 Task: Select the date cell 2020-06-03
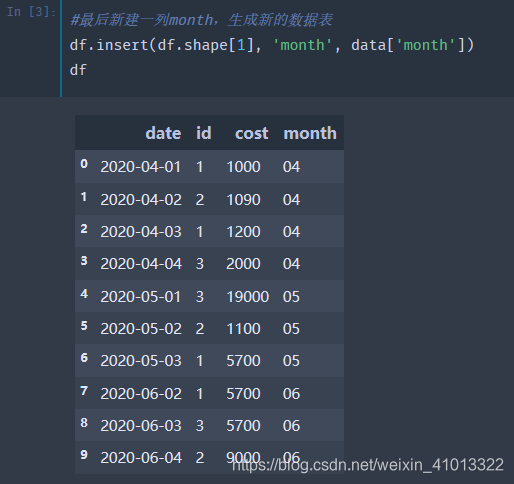(x=141, y=426)
